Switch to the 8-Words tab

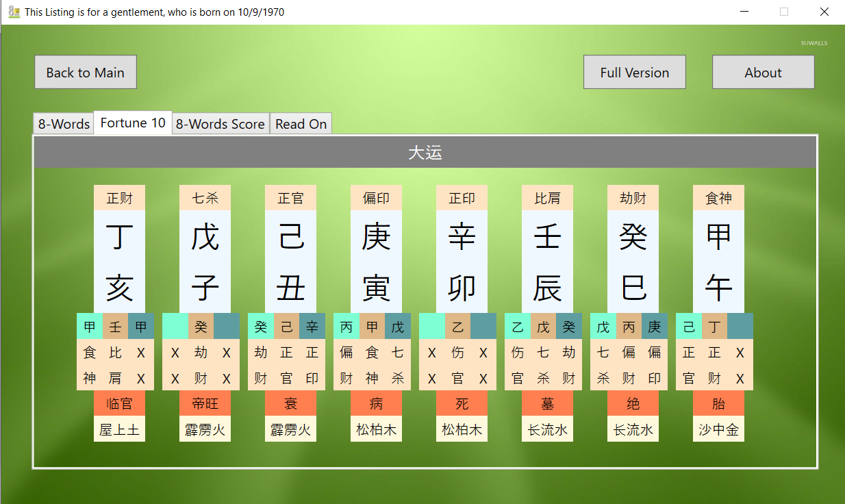(64, 124)
